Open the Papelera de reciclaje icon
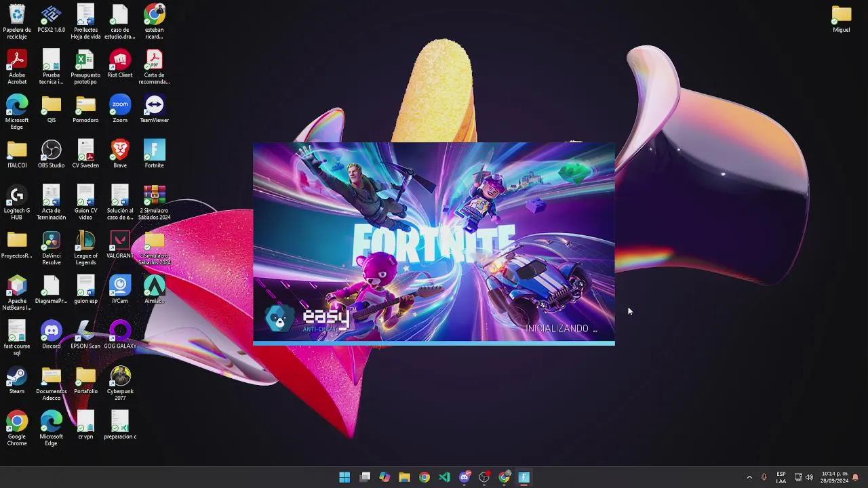This screenshot has width=868, height=488. [x=17, y=22]
